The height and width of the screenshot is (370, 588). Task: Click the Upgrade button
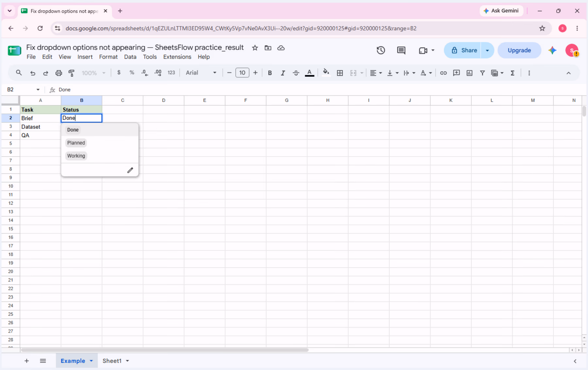(519, 50)
